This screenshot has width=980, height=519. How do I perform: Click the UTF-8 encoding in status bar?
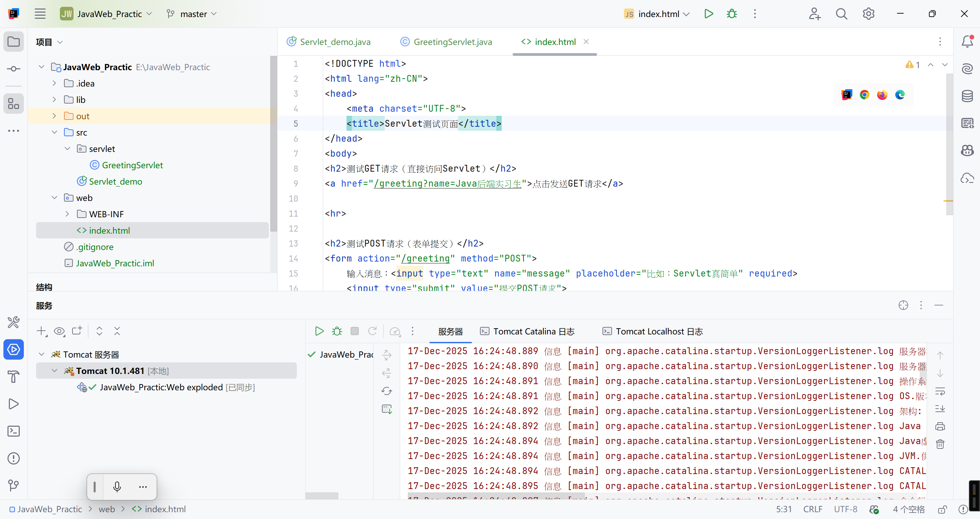click(x=845, y=509)
